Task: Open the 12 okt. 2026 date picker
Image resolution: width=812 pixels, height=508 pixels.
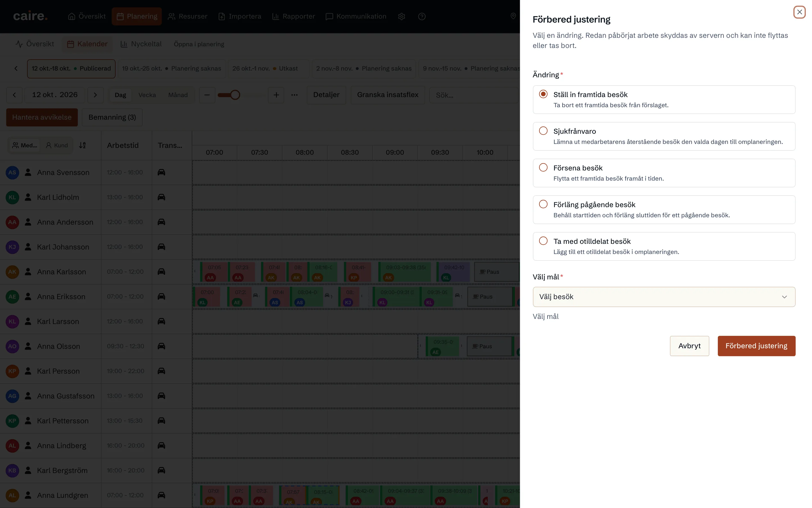Action: (x=55, y=95)
